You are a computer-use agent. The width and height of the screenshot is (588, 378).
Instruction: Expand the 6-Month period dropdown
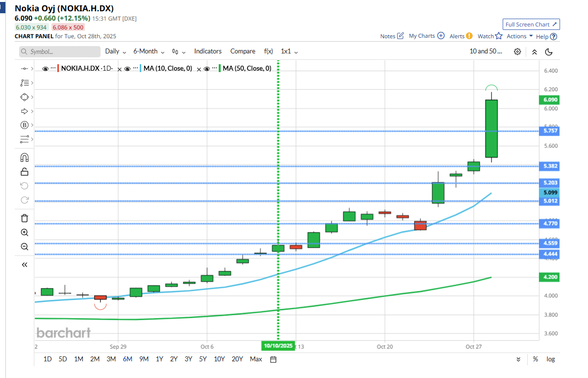pos(149,51)
